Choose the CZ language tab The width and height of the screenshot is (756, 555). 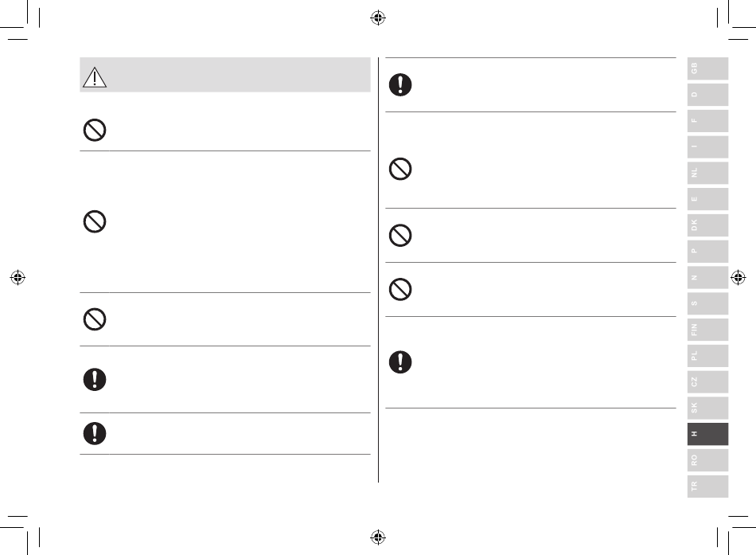707,381
